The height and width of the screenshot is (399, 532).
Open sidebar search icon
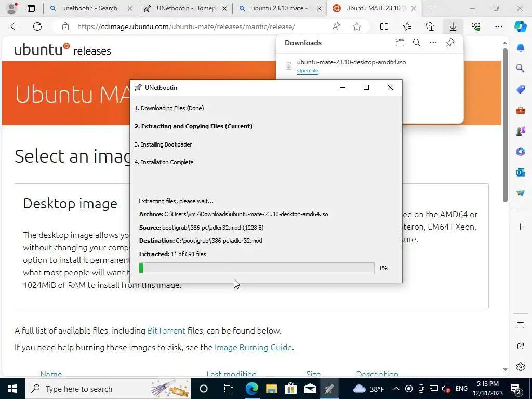coord(521,68)
